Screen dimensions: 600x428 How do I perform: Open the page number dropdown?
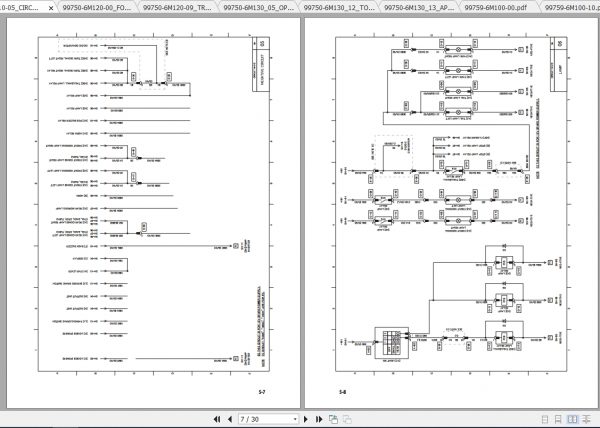[295, 419]
